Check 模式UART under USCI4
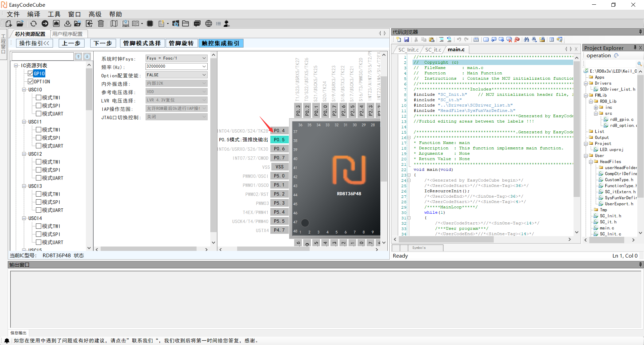 coord(39,242)
